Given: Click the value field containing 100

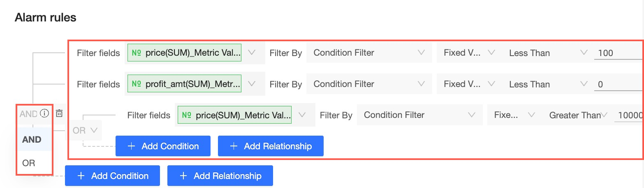Looking at the screenshot, I should pos(617,53).
